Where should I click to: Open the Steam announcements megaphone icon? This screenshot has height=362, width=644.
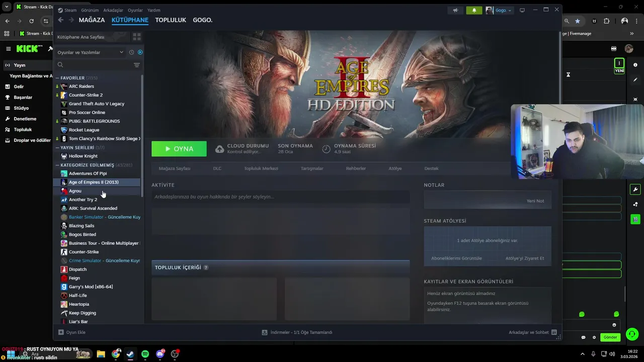[x=455, y=10]
